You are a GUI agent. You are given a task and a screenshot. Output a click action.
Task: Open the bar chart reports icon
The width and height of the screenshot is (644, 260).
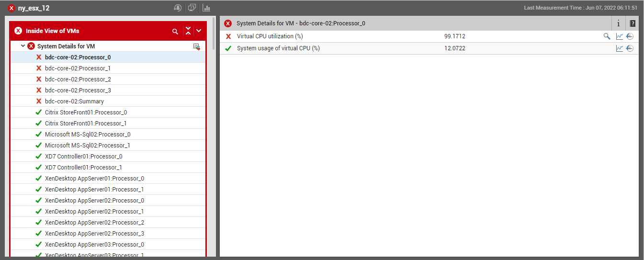tap(206, 8)
